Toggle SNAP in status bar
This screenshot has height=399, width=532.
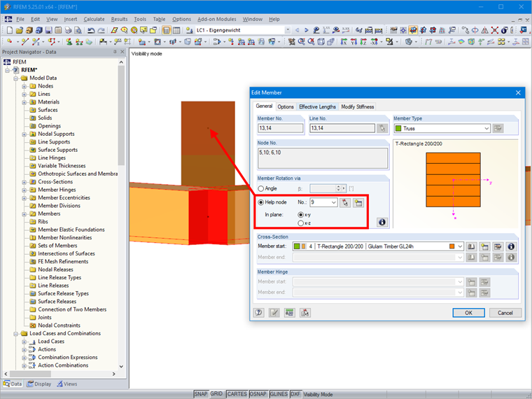pyautogui.click(x=200, y=394)
